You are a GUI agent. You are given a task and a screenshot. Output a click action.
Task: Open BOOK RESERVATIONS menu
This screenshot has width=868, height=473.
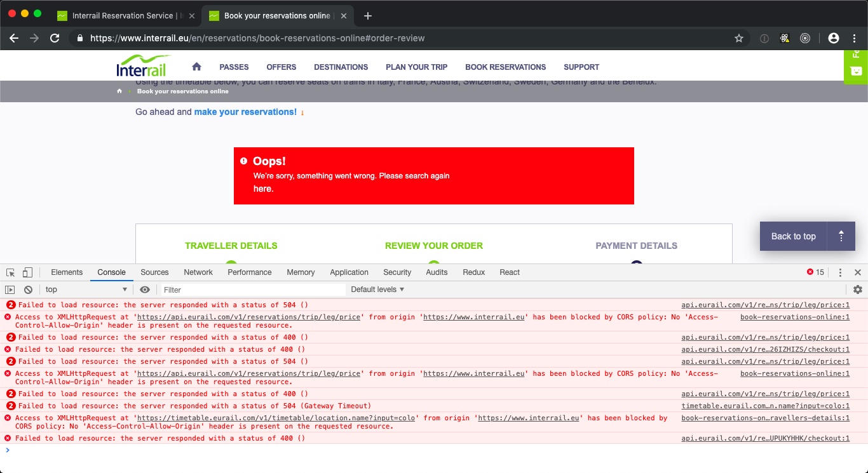click(x=505, y=67)
